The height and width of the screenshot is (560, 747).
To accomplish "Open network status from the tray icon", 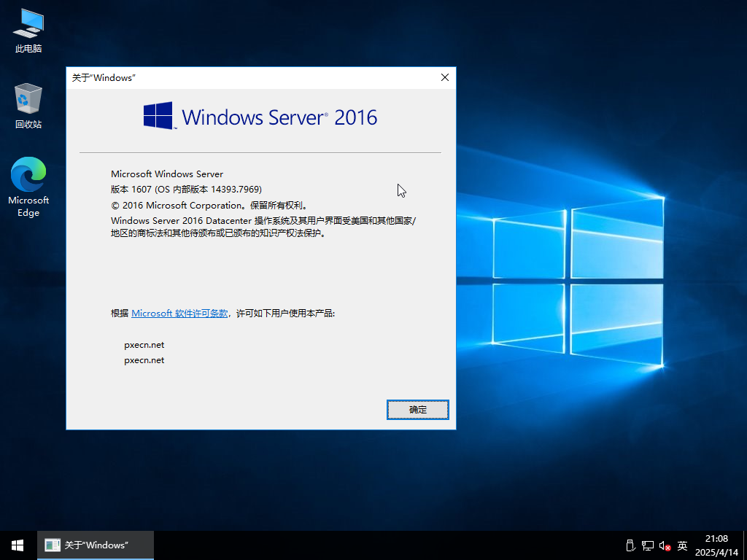I will coord(647,545).
